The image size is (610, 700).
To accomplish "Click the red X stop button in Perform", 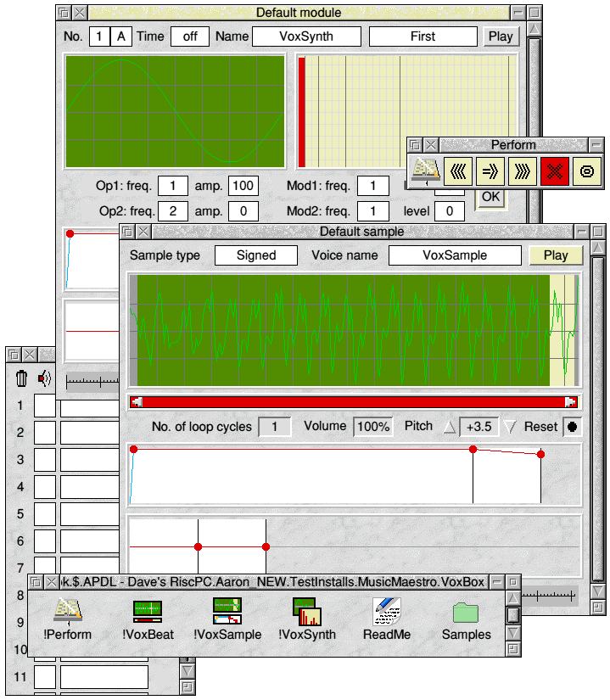I will pyautogui.click(x=554, y=171).
